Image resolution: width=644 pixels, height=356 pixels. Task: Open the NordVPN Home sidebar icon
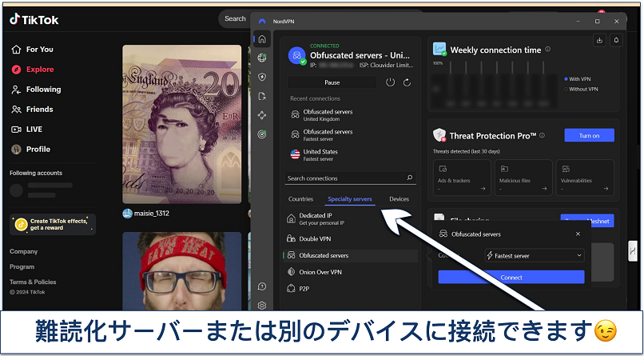point(262,39)
